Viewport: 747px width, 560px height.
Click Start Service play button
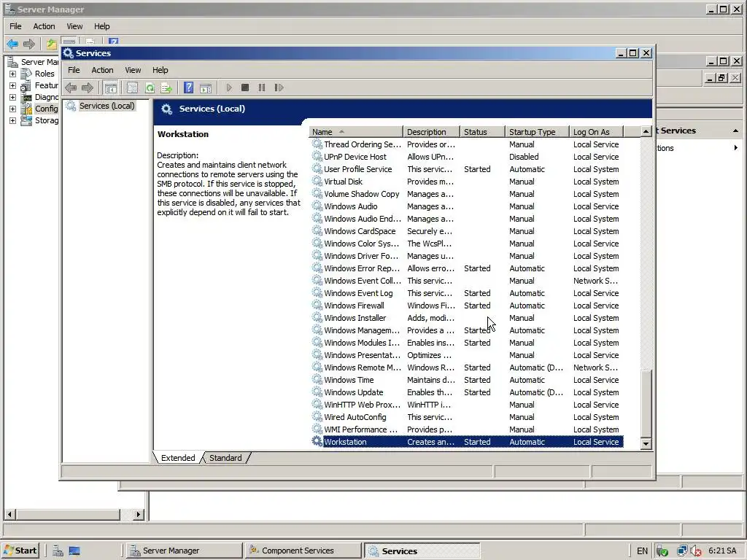point(229,87)
